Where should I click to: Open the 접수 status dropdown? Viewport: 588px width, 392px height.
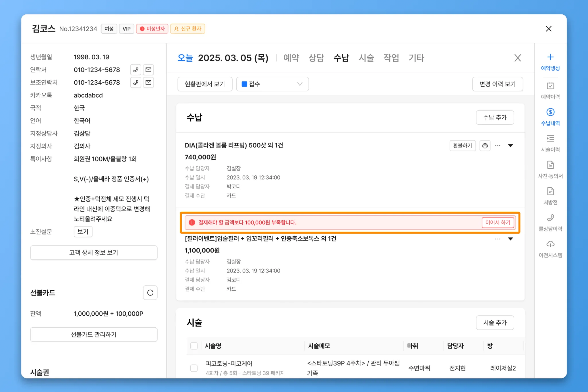tap(272, 84)
